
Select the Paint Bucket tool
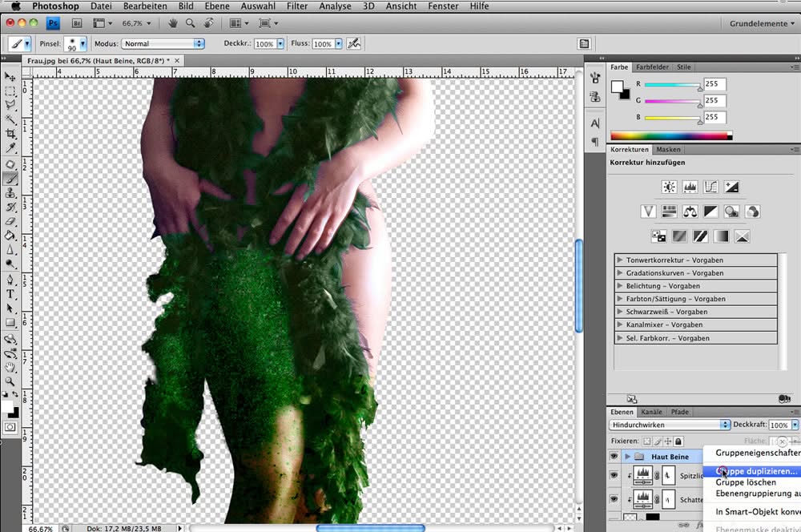coord(10,236)
